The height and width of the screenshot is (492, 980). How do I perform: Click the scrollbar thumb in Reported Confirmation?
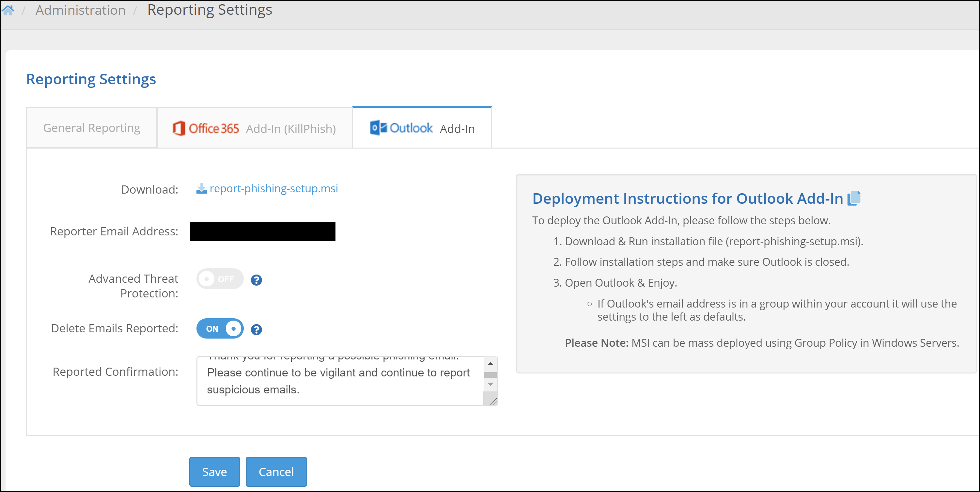[490, 375]
